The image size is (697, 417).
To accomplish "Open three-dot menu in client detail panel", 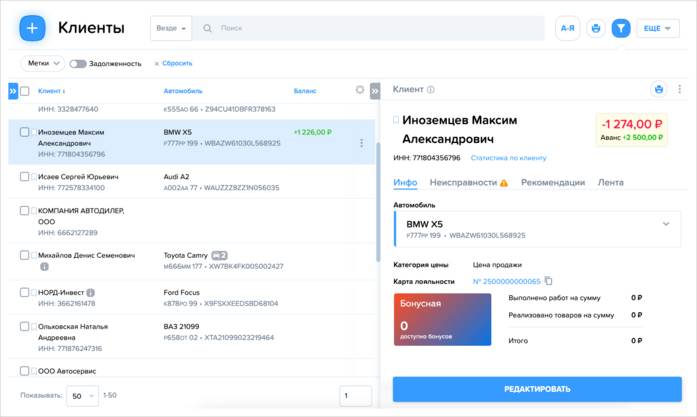I will [x=679, y=89].
